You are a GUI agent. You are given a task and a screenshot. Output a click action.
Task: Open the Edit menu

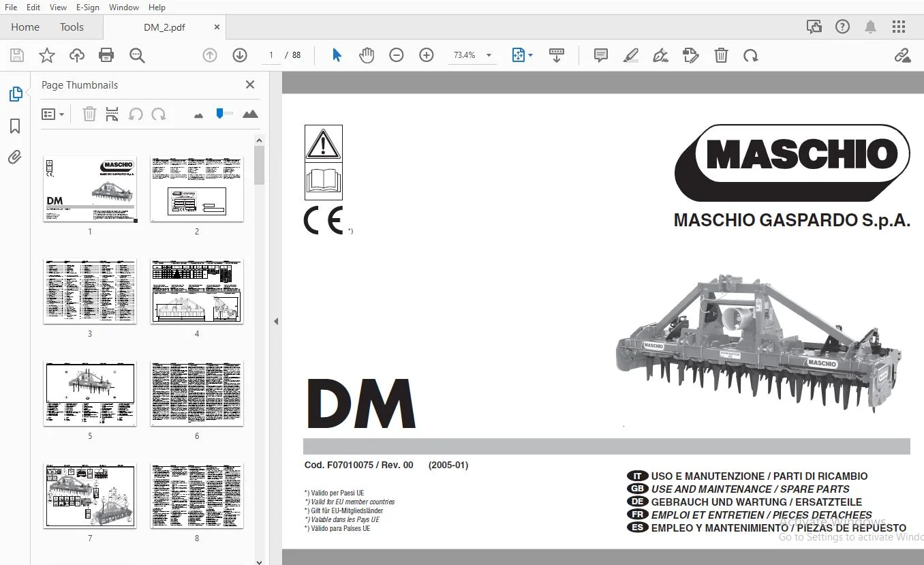click(33, 7)
